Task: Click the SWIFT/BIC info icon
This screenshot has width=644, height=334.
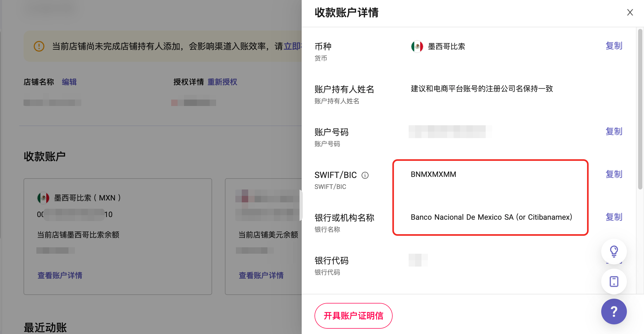Action: click(x=365, y=175)
